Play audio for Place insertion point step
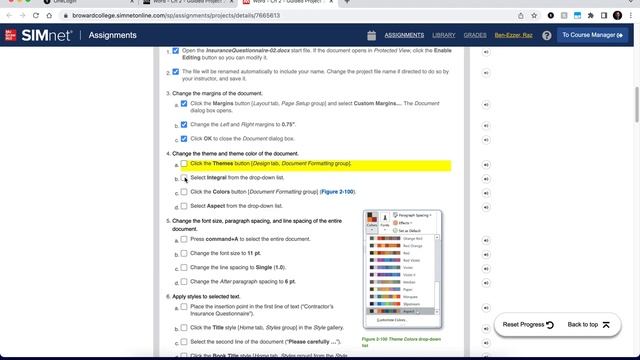Screen dimensions: 640x360 (486, 308)
